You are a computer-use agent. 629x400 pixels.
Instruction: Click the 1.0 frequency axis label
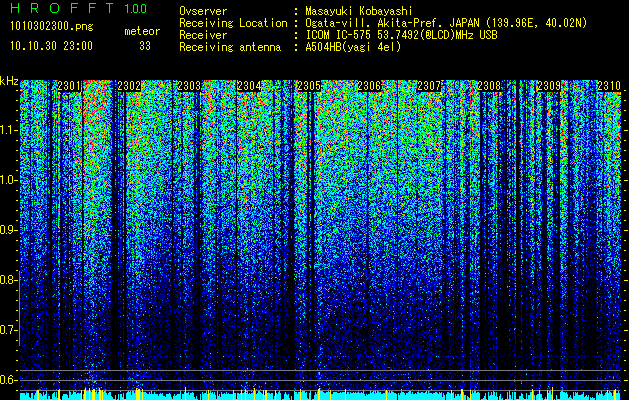point(8,180)
